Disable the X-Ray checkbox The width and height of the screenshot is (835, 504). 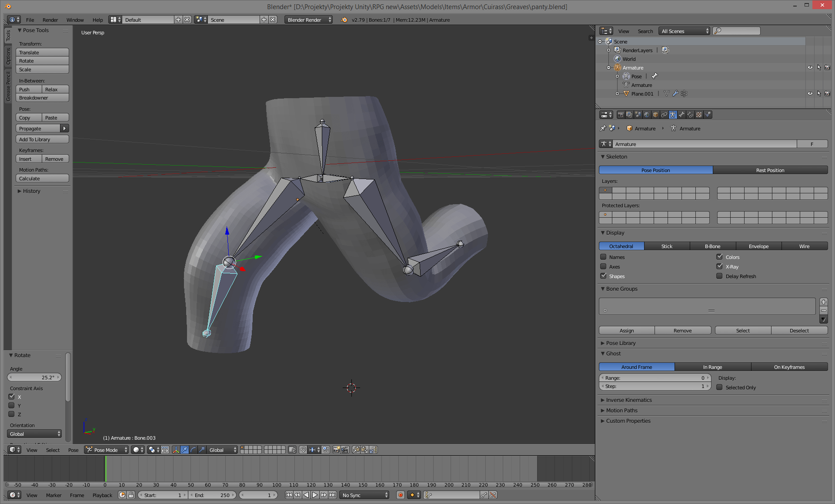[720, 266]
